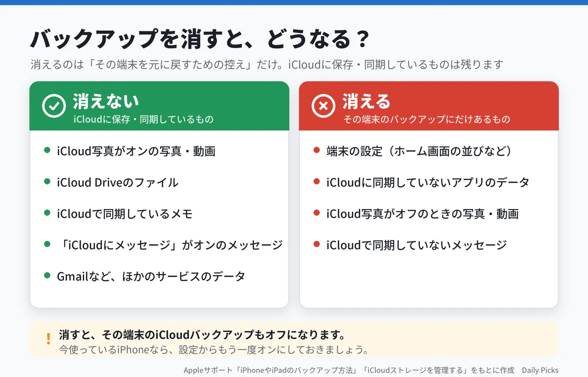Click red bullet beside iCloudで同期していないメッセージ
This screenshot has width=588, height=377.
317,244
